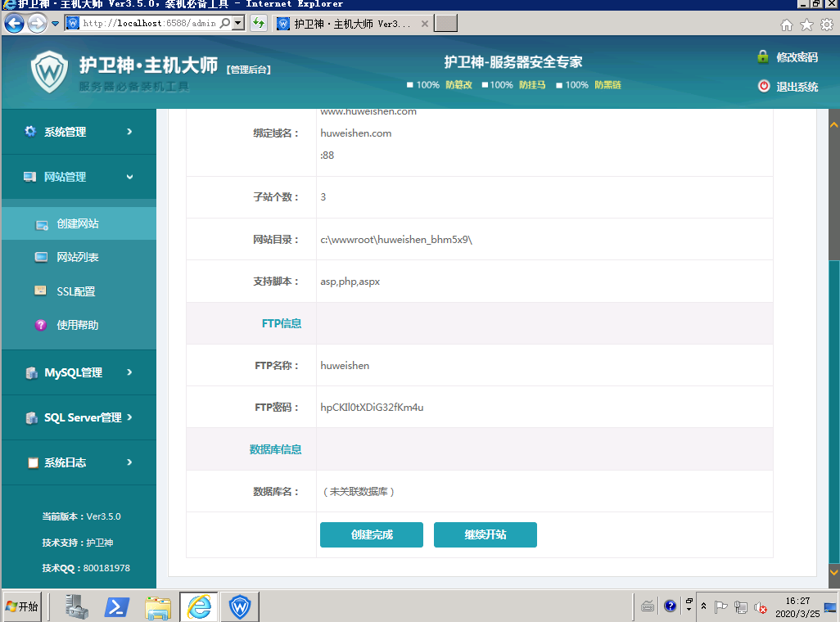Click the refresh icon beside the address bar

click(259, 24)
